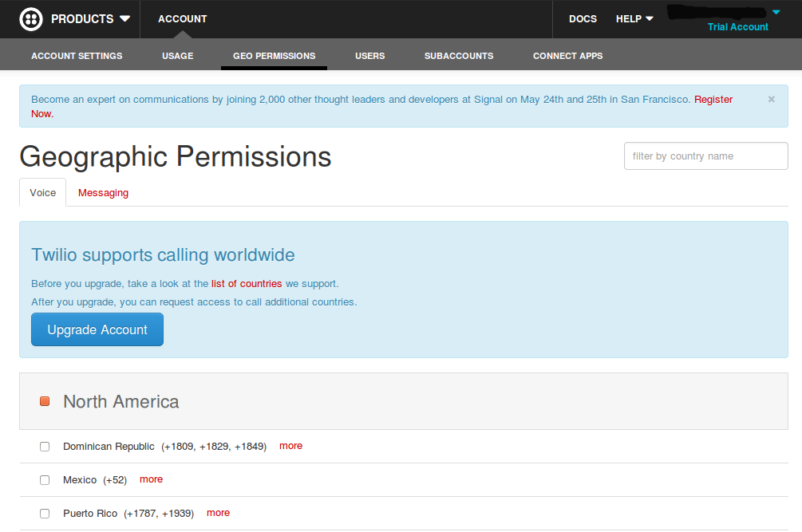Click the Puerto Rico country label
Viewport: 802px width, 532px height.
coord(90,514)
